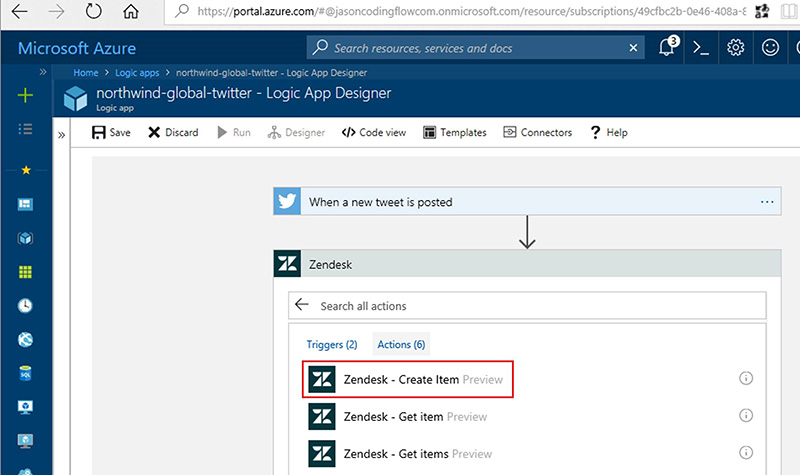Clear the Azure search box text

632,48
